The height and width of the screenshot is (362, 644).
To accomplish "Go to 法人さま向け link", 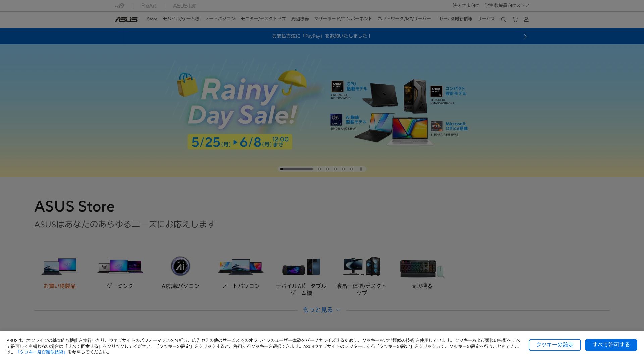I will (x=466, y=6).
